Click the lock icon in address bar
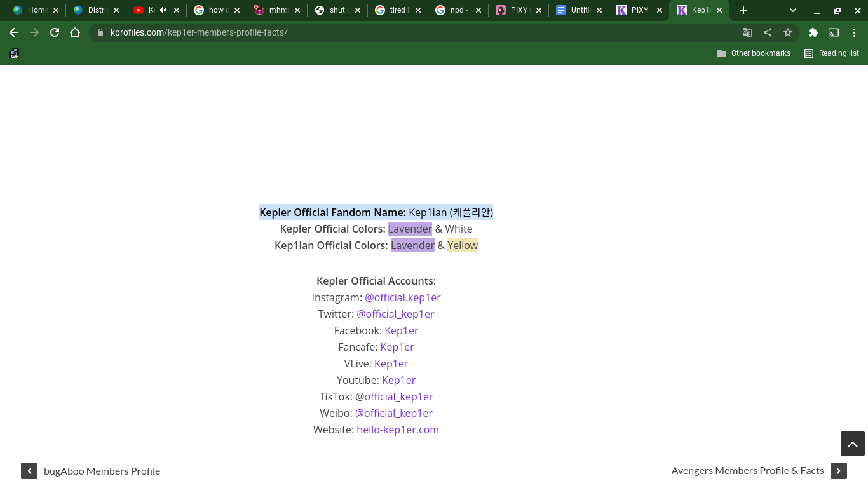 100,32
